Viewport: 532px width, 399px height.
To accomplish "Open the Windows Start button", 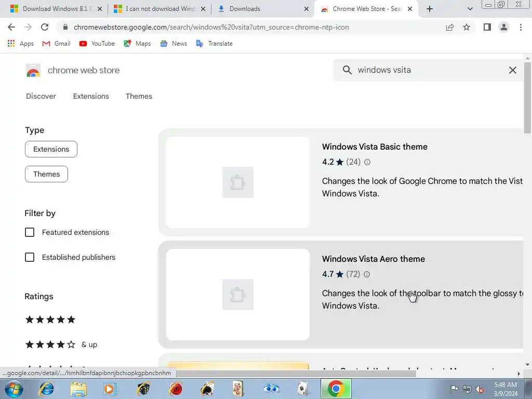I will (14, 389).
